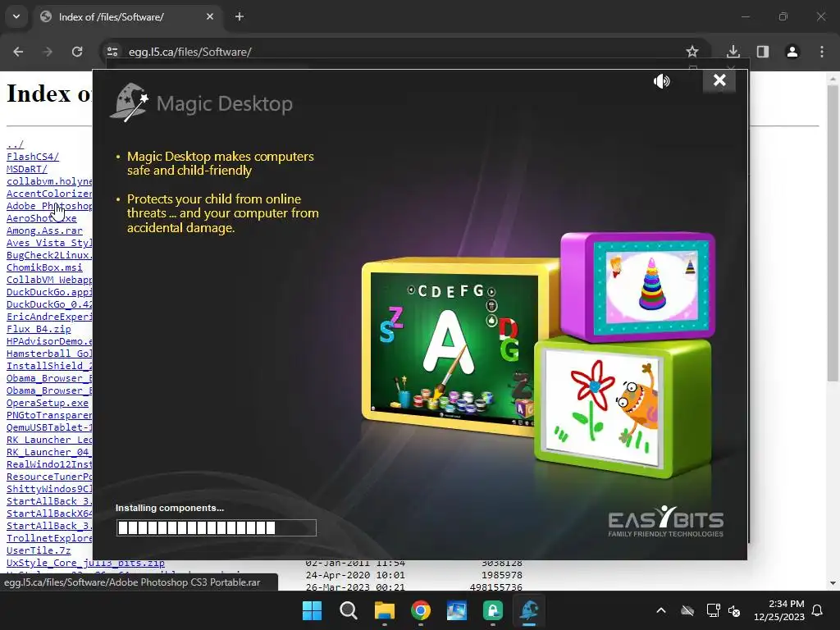This screenshot has width=840, height=630.
Task: Open the QemuUSBTablet link
Action: (x=49, y=427)
